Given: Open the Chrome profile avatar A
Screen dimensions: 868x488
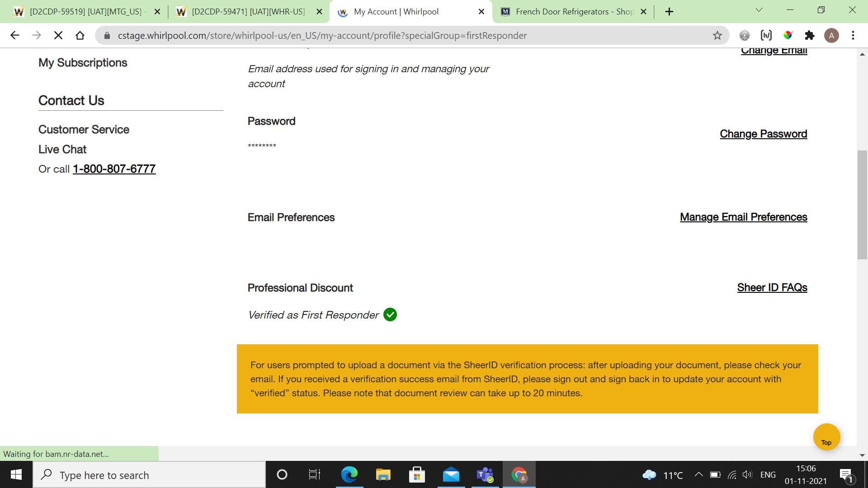Looking at the screenshot, I should click(831, 35).
